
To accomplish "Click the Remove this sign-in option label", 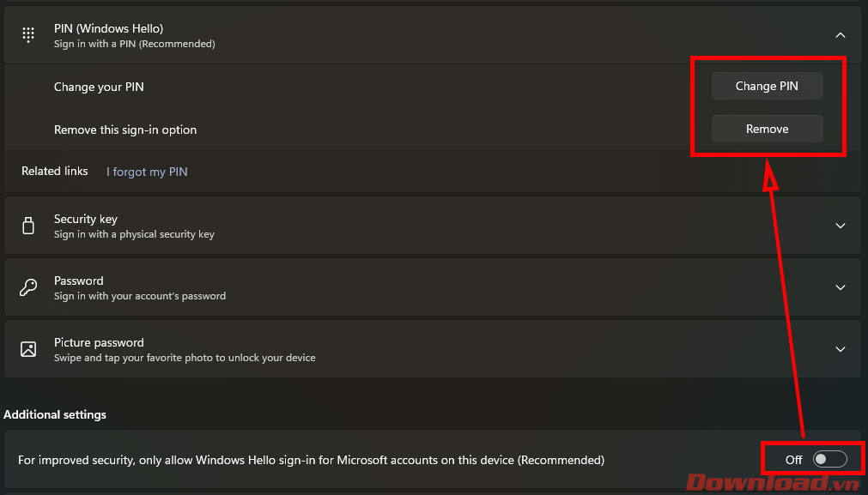I will point(125,130).
